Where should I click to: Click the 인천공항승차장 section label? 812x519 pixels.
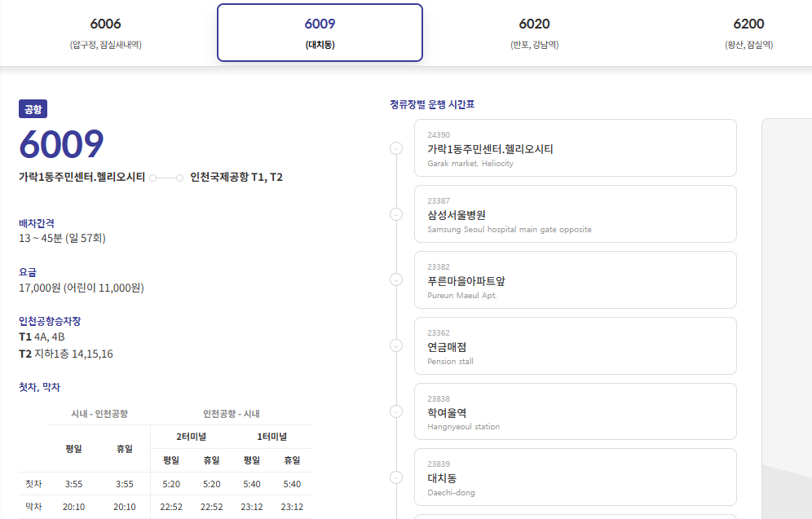(50, 321)
